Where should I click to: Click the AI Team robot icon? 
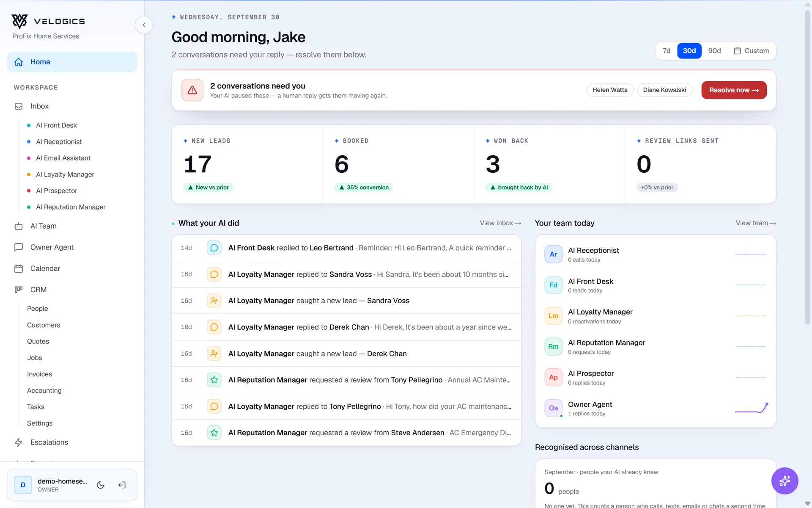coord(19,226)
